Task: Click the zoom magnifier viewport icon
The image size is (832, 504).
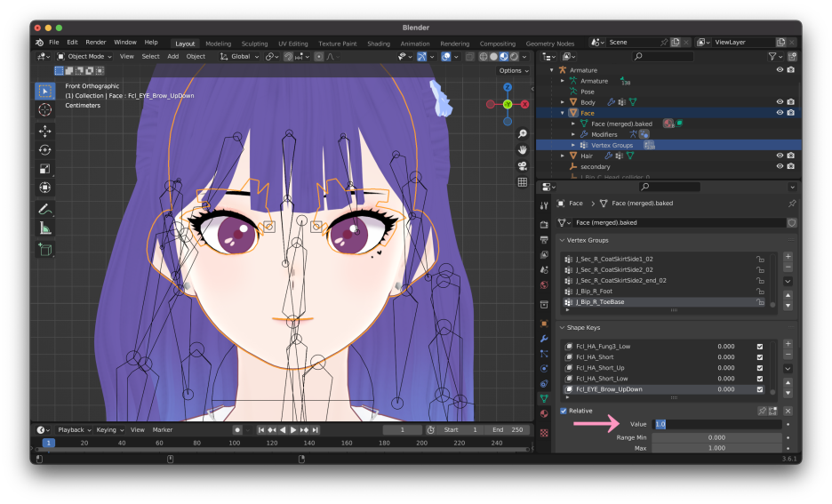Action: 523,133
